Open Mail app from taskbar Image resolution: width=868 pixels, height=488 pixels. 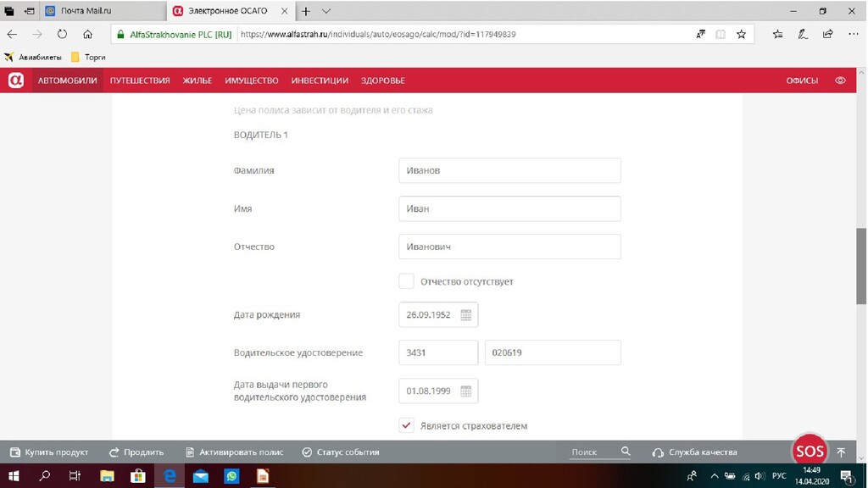[x=200, y=476]
